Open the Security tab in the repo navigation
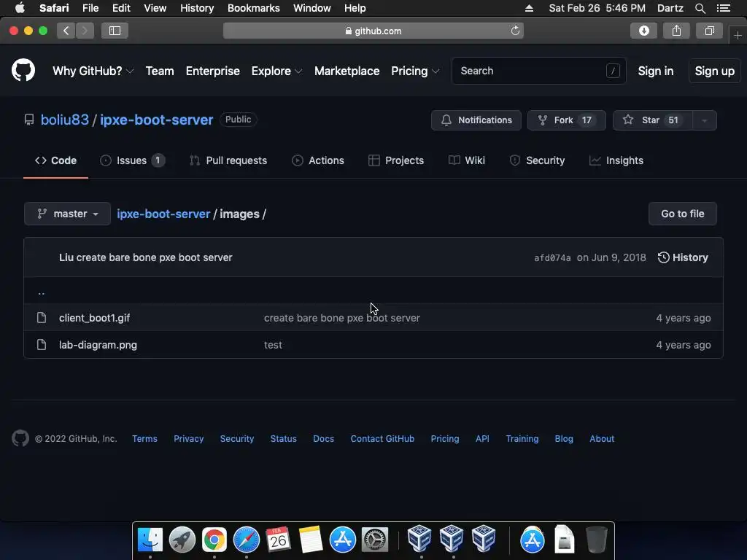The width and height of the screenshot is (747, 560). coord(537,160)
